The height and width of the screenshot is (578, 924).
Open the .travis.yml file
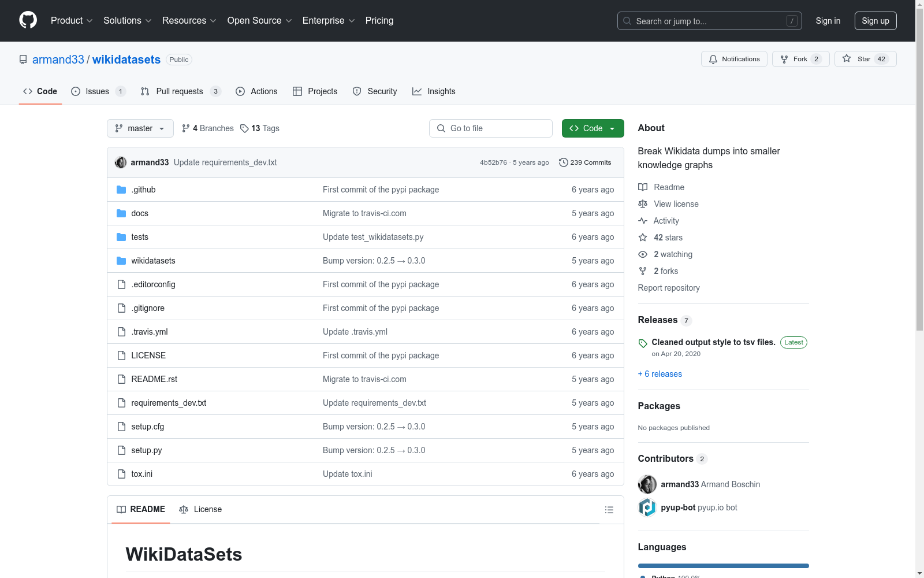pyautogui.click(x=150, y=332)
